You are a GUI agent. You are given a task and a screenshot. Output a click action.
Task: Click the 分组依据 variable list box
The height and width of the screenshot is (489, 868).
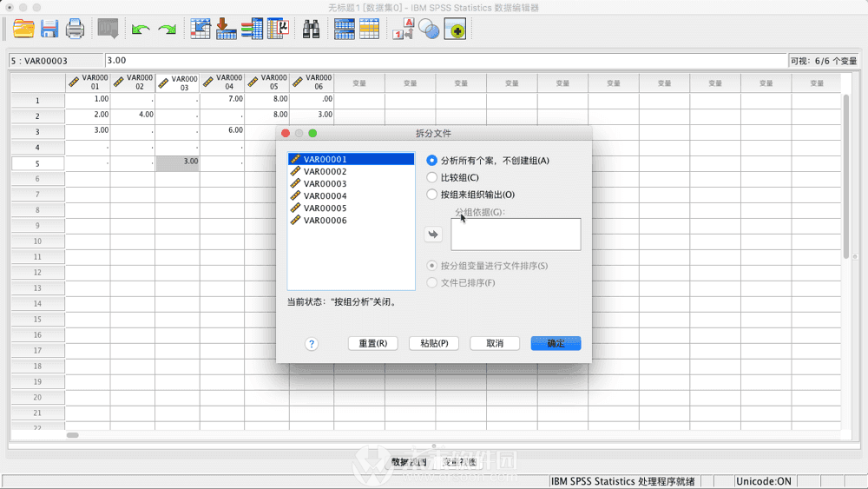(x=515, y=235)
